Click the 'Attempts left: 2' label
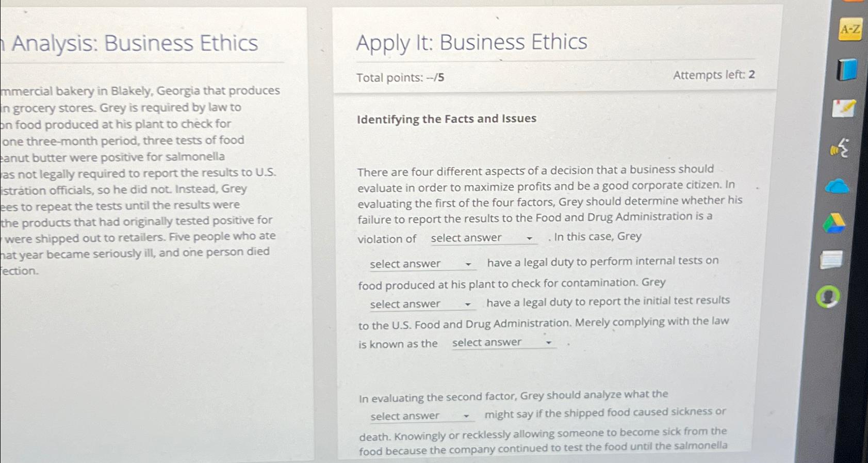 click(x=714, y=75)
